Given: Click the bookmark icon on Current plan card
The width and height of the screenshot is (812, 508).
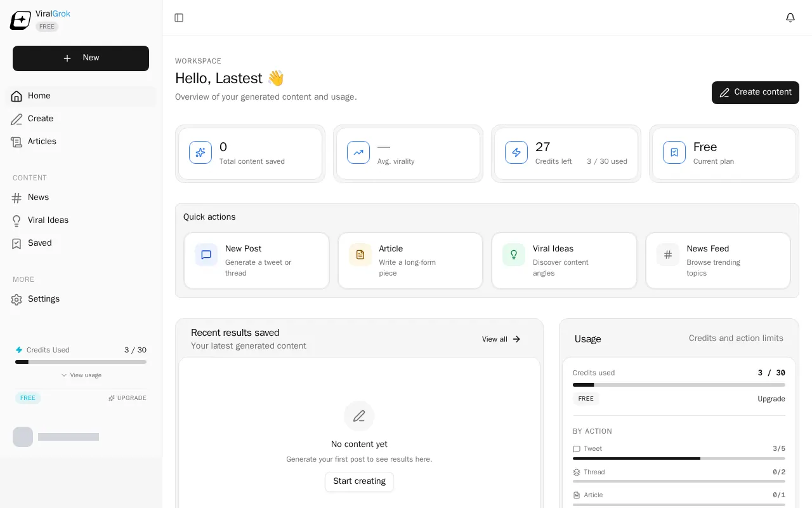Looking at the screenshot, I should click(x=674, y=152).
